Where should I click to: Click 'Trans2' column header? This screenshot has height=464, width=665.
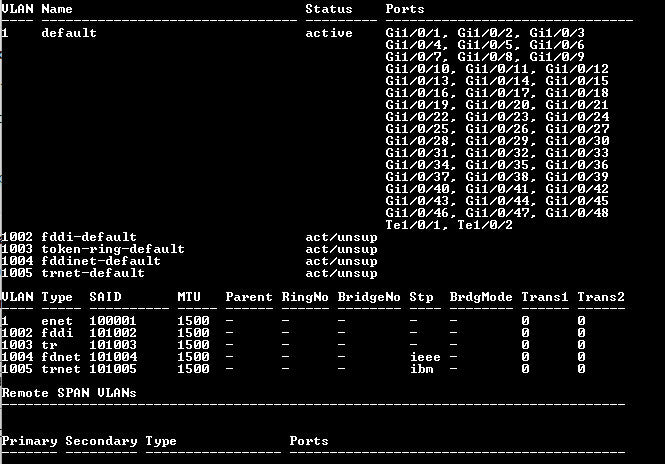(601, 296)
